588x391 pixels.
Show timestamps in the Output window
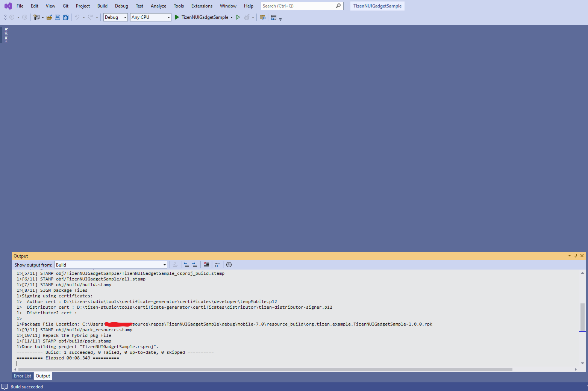[229, 265]
